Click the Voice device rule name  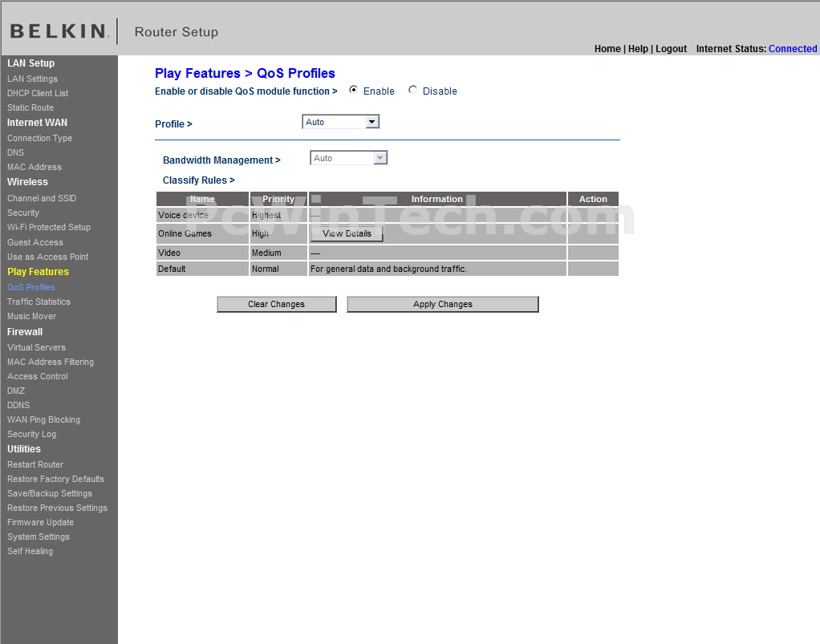tap(183, 216)
